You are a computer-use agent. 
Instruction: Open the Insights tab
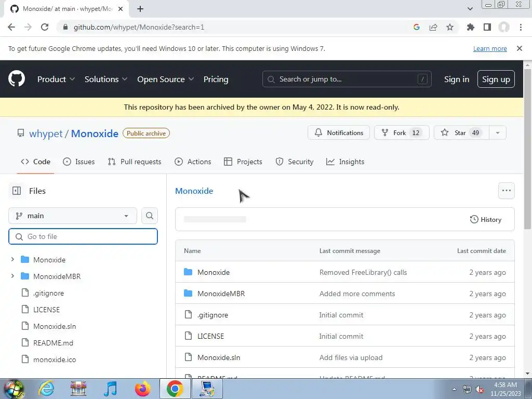tap(345, 162)
